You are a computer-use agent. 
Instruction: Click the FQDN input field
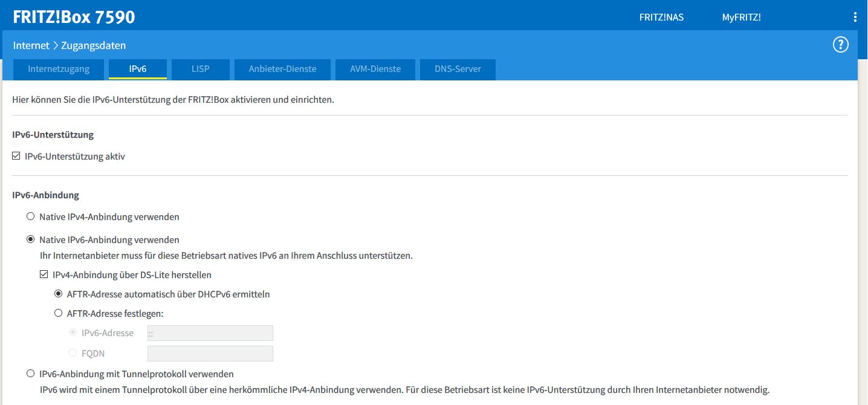coord(210,354)
